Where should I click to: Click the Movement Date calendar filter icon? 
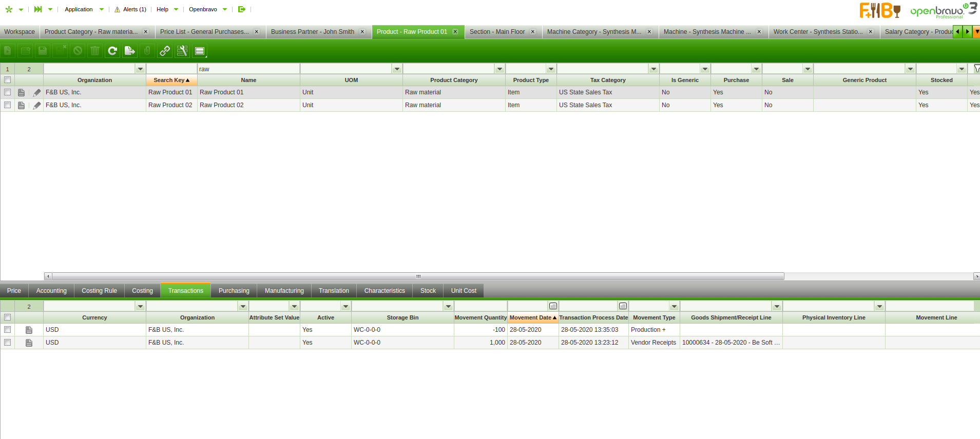(553, 306)
